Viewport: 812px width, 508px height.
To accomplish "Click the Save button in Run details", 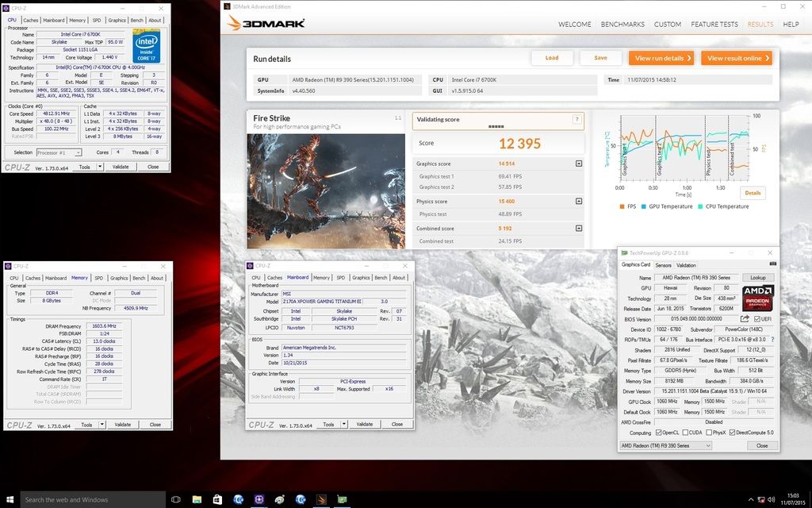I will coord(601,58).
